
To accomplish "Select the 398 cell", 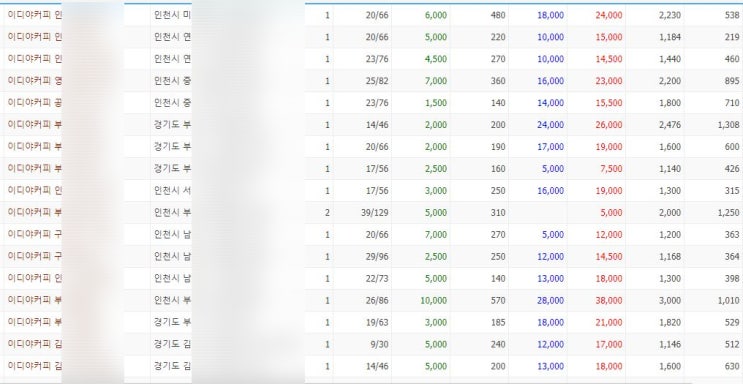I will [732, 279].
